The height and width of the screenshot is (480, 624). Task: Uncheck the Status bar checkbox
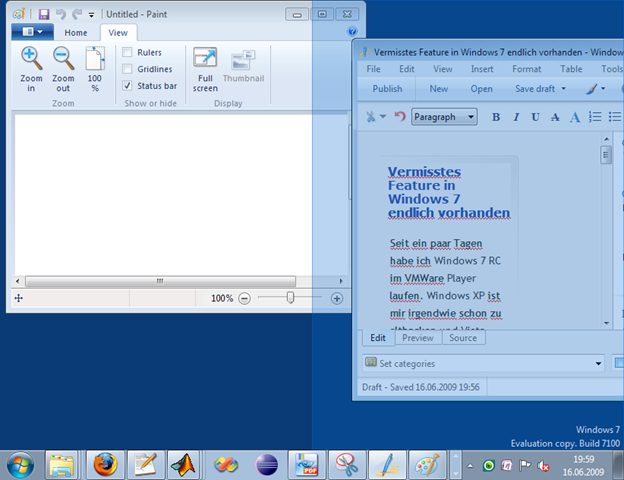click(x=127, y=86)
